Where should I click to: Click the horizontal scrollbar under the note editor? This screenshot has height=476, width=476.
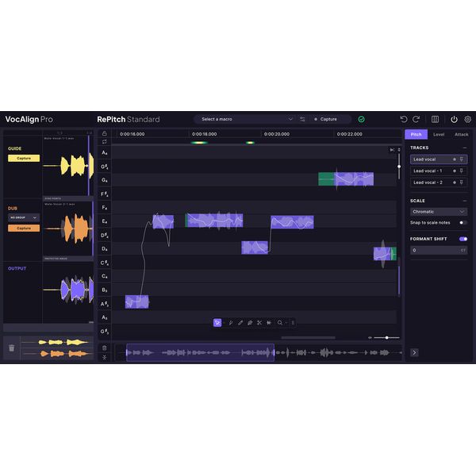(x=308, y=338)
